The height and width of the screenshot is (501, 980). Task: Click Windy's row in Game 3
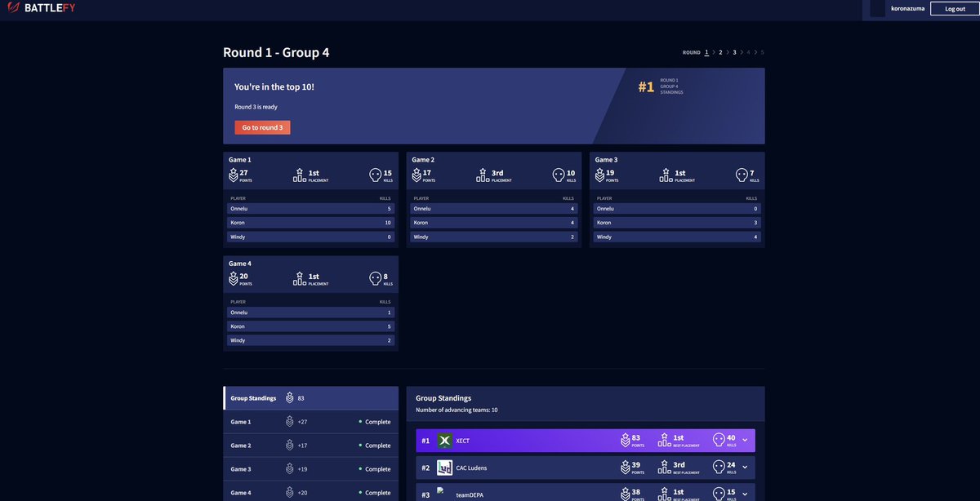[x=677, y=237]
